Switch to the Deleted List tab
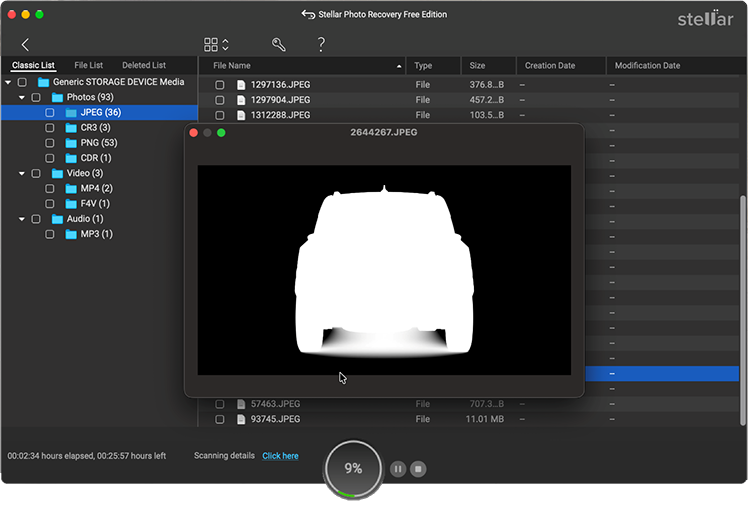 (144, 65)
